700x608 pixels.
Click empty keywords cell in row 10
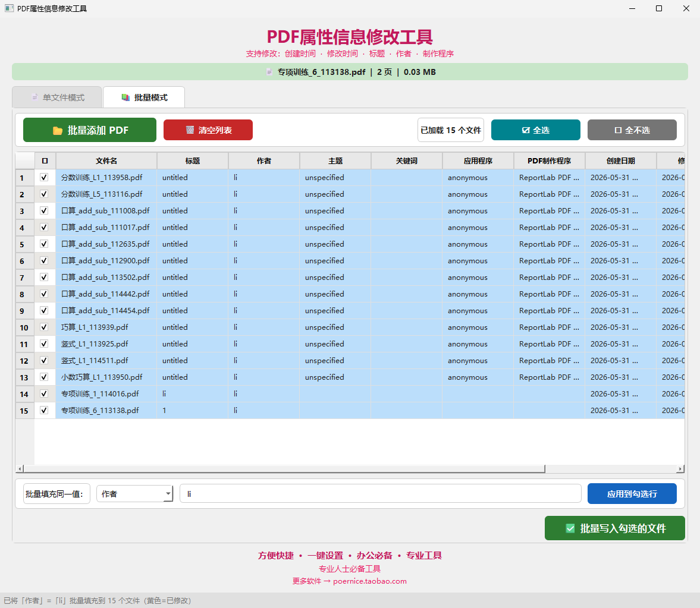tap(407, 327)
